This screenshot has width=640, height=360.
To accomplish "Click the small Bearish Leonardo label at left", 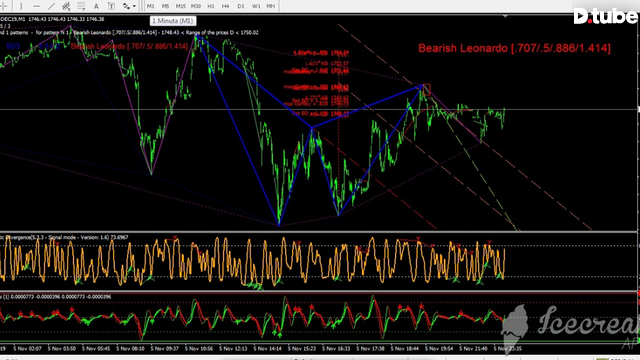I will coord(129,46).
